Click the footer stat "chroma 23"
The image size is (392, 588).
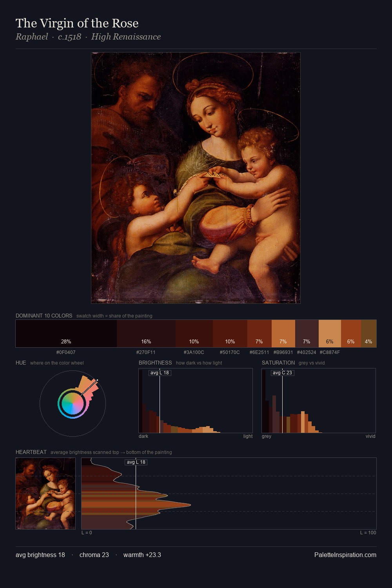tap(94, 555)
